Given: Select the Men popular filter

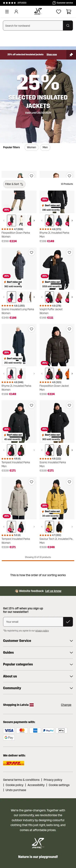Looking at the screenshot, I should (45, 147).
